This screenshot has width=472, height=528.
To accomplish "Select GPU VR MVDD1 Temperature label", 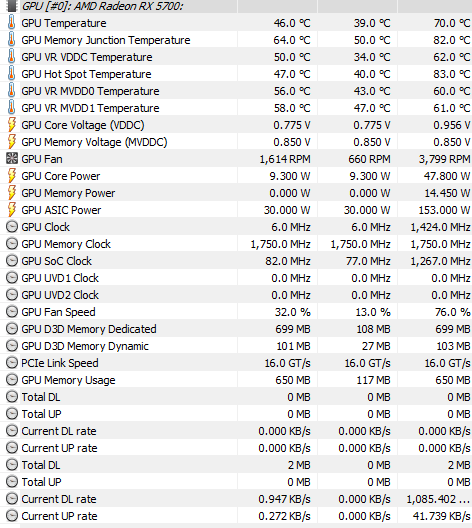I will pos(90,108).
